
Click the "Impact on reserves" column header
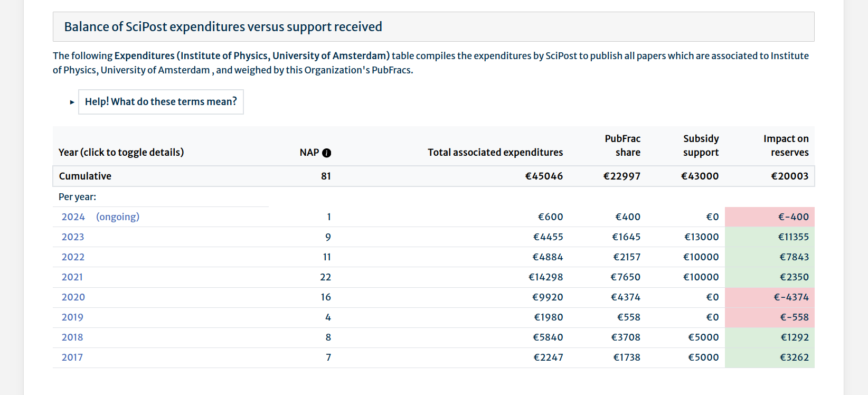[786, 146]
